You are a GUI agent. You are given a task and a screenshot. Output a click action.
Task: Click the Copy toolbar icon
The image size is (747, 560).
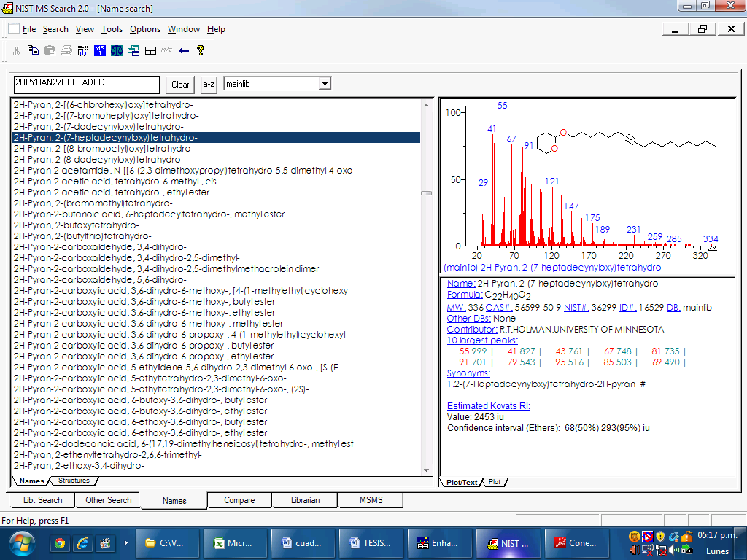coord(33,50)
